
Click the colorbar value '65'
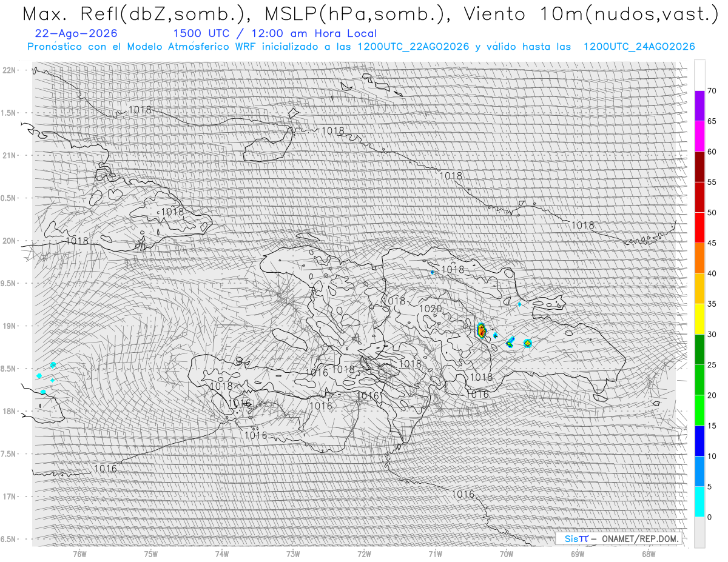[712, 121]
